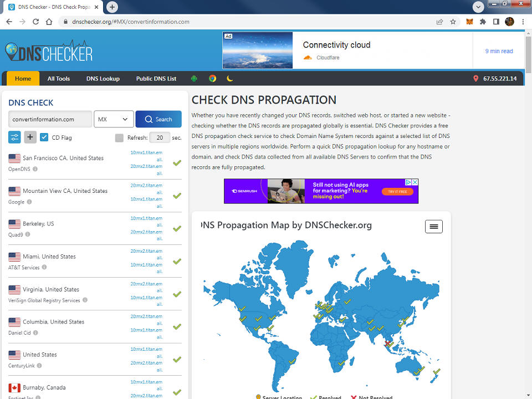Open the All Tools menu

(x=59, y=79)
